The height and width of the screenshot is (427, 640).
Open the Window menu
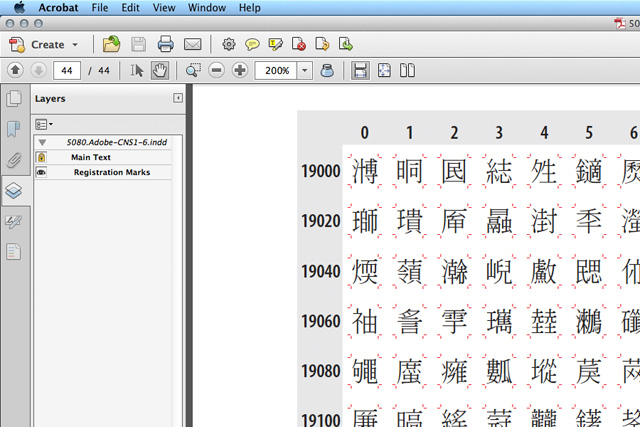207,7
